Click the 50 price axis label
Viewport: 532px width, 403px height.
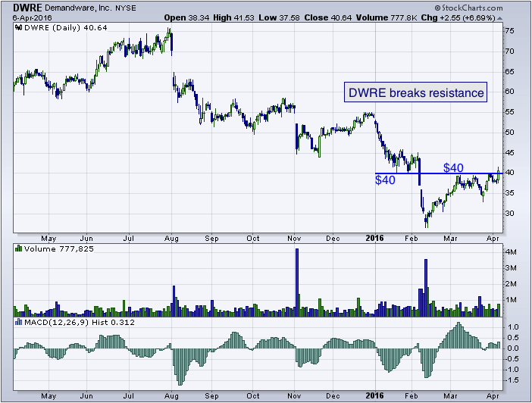(x=509, y=133)
